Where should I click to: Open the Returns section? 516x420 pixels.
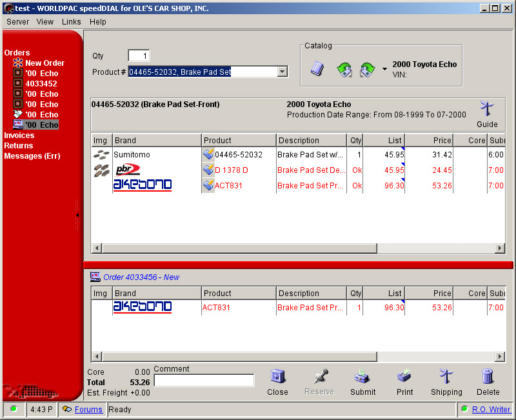pos(19,146)
